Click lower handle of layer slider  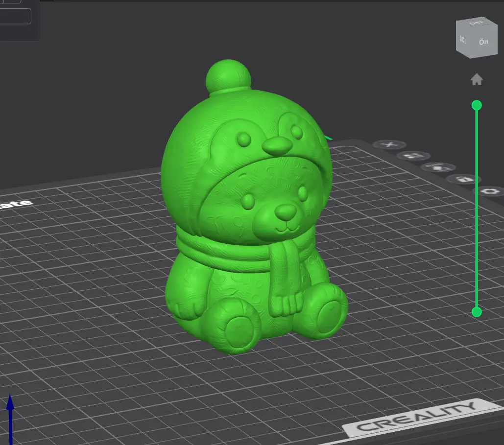pos(477,312)
